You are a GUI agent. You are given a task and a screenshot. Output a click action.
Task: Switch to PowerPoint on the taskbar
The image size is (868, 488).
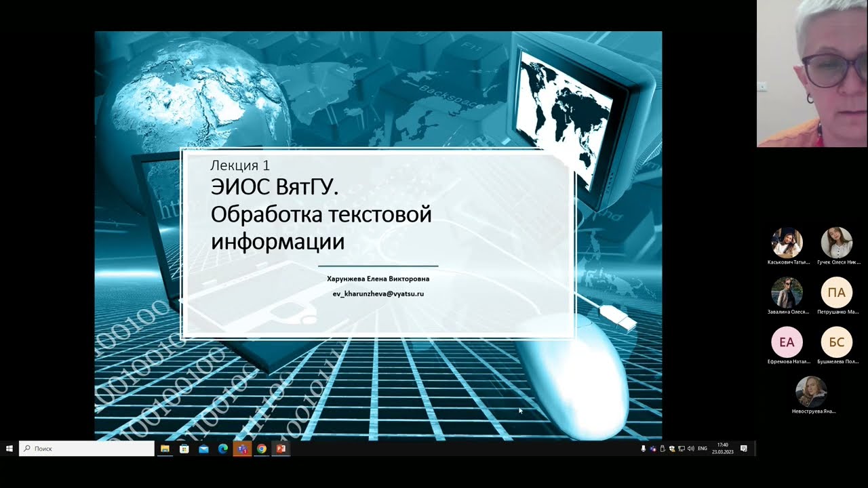click(281, 449)
